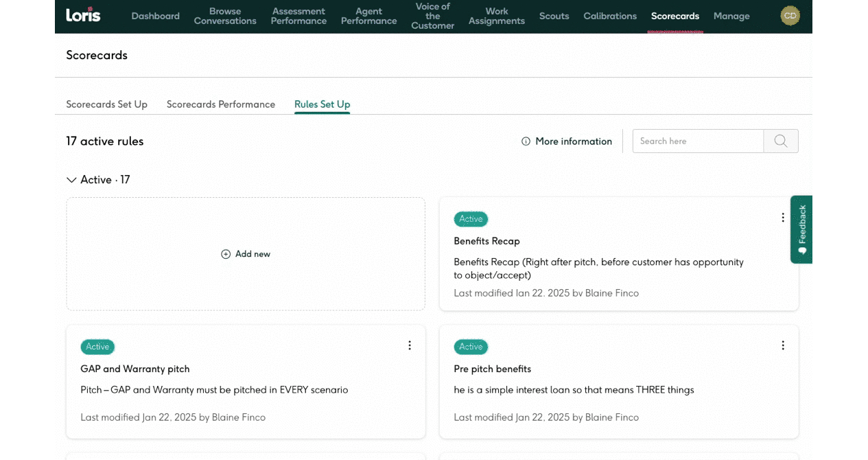Click the Pre pitch benefits title
This screenshot has height=460, width=868.
point(492,369)
